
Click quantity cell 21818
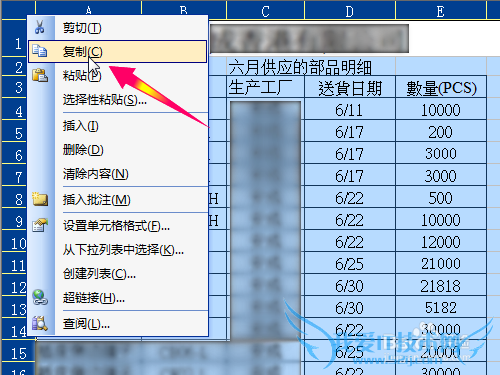point(441,285)
